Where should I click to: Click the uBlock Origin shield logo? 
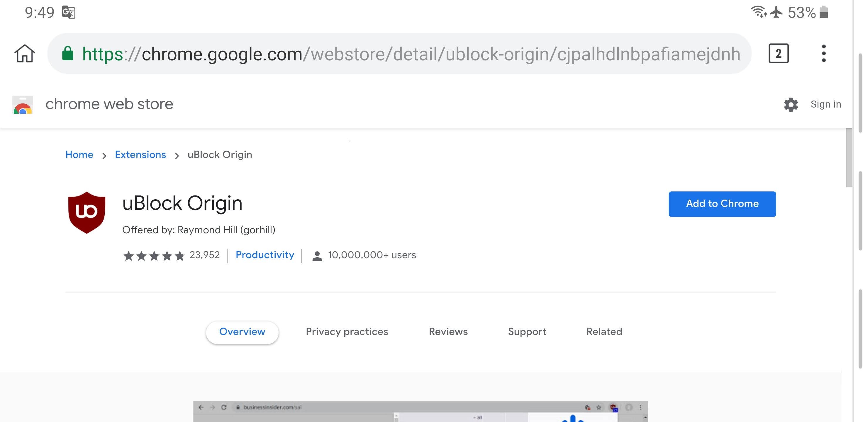[87, 212]
